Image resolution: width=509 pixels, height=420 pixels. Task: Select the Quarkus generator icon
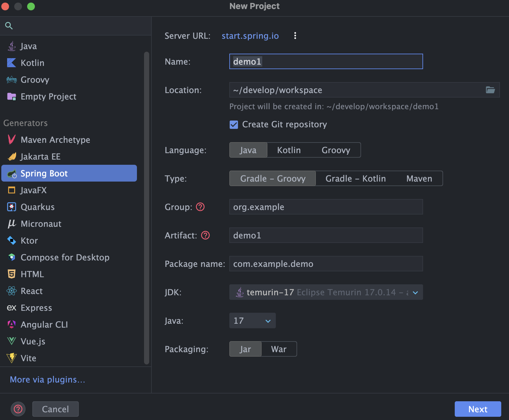[x=12, y=207]
